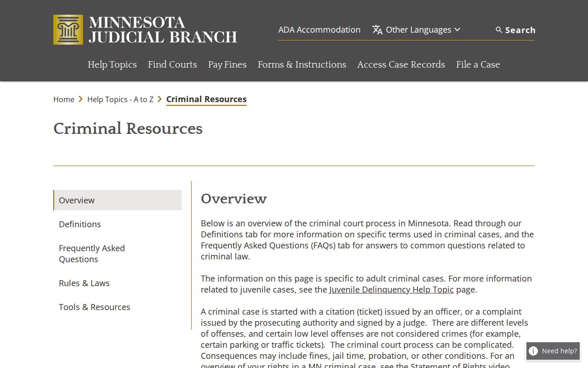
Task: Open Access Case Records
Action: coord(401,65)
